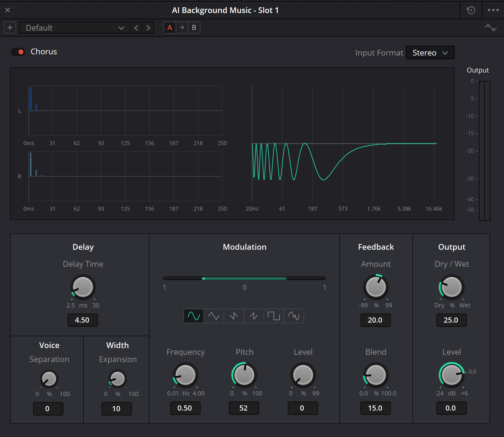Select the A comparison state
Viewport: 504px width, 437px height.
coord(170,28)
